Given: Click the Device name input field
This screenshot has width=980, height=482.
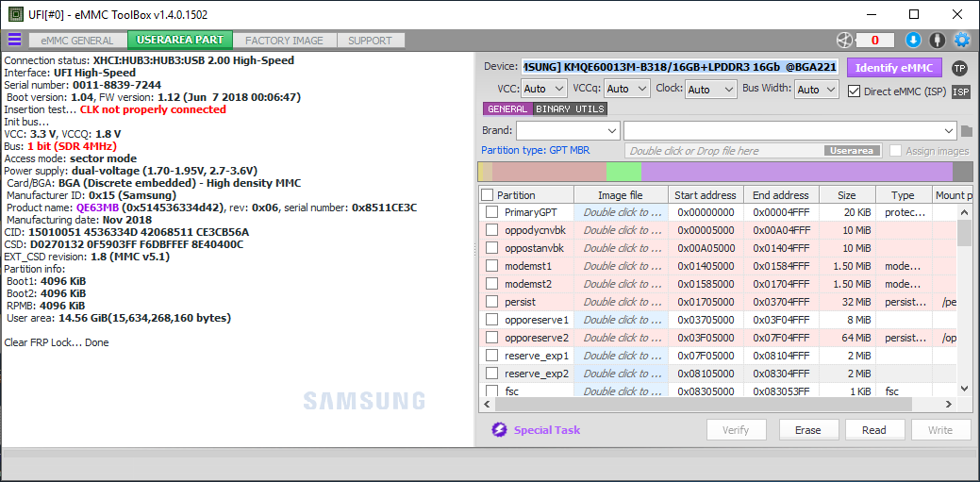Looking at the screenshot, I should coord(679,67).
